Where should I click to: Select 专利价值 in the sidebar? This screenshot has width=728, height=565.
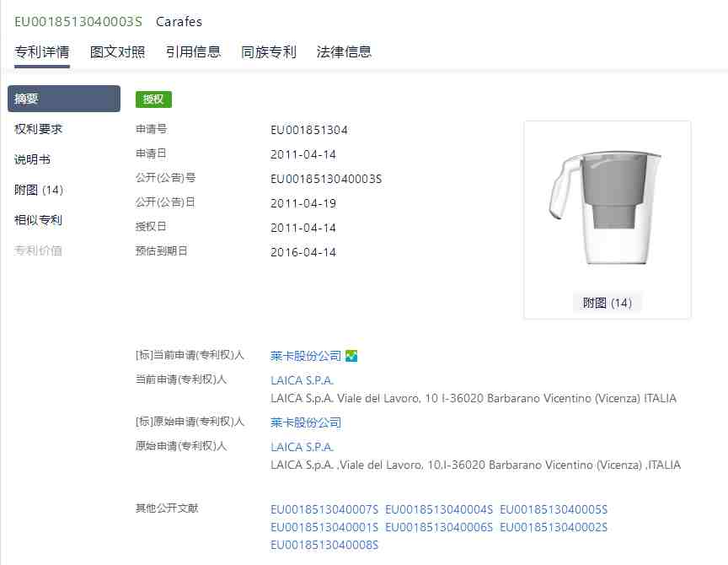coord(38,250)
